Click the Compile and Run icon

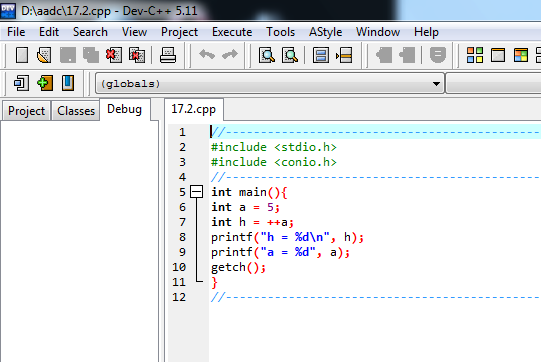521,55
